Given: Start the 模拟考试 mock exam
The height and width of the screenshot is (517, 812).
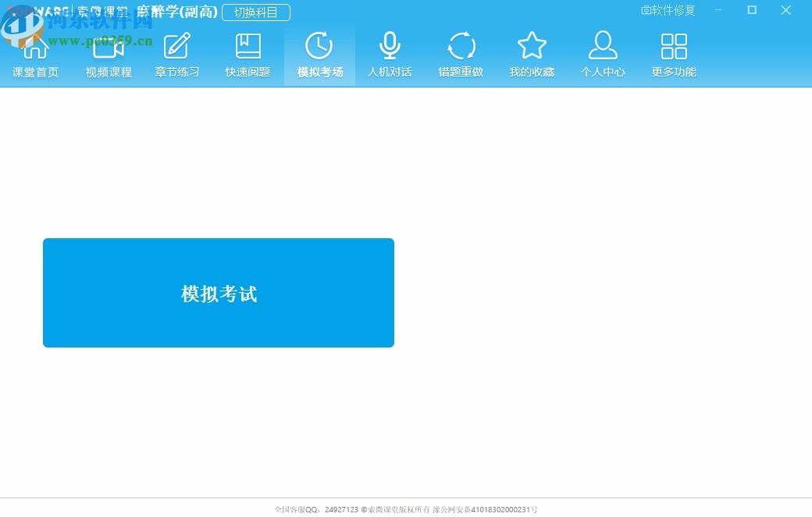Looking at the screenshot, I should (219, 293).
